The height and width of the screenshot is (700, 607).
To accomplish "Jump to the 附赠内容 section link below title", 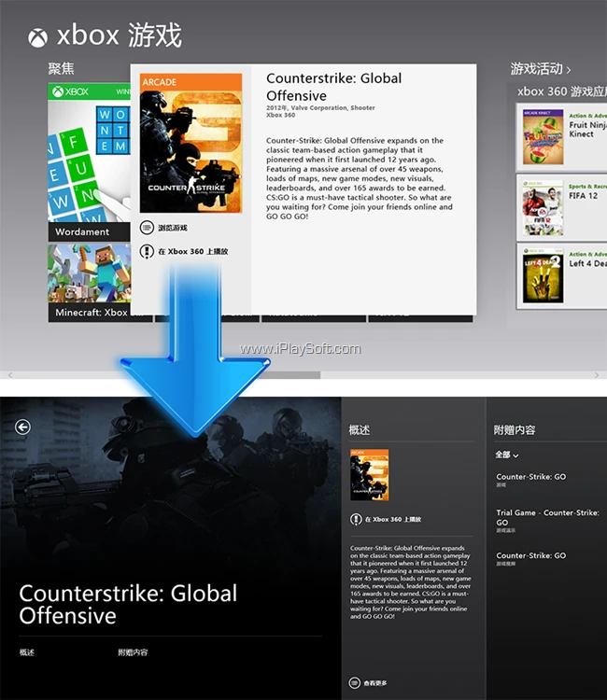I will click(x=133, y=652).
